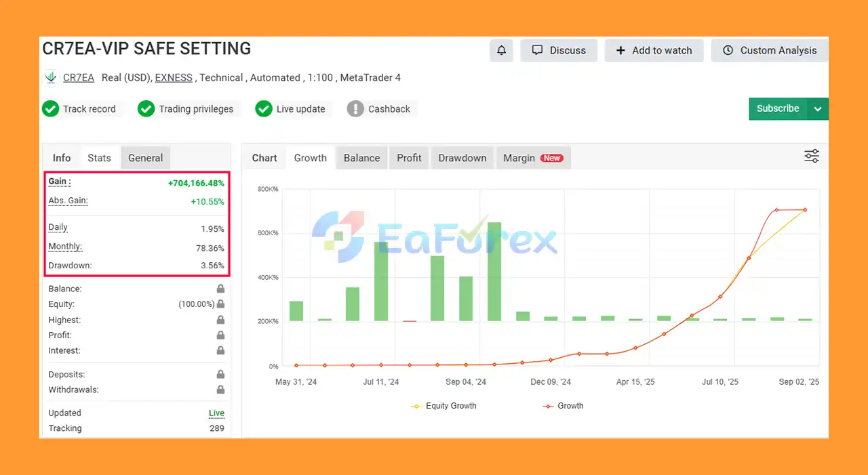Select the Chart tab
Viewport: 868px width, 475px height.
pos(264,158)
